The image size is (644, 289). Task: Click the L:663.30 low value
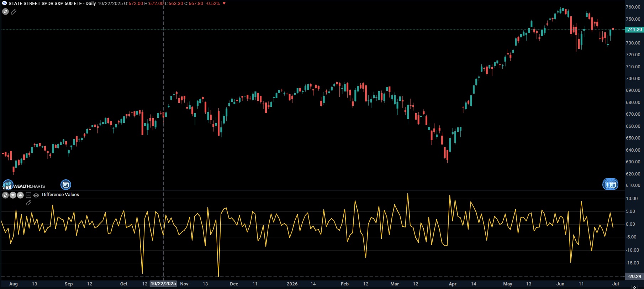[174, 3]
